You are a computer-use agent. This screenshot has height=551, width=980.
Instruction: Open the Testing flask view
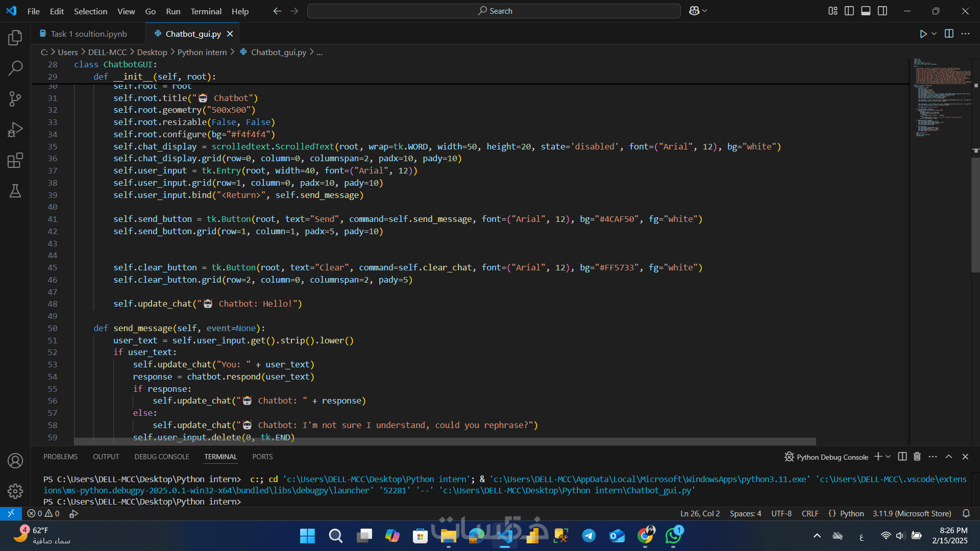(x=15, y=191)
